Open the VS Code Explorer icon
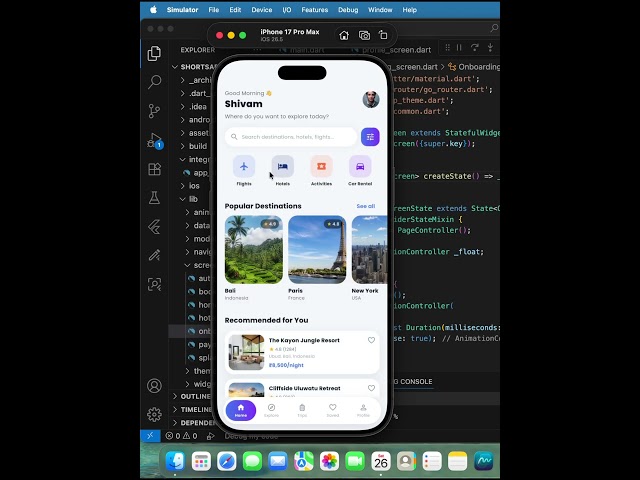This screenshot has height=480, width=640. click(x=154, y=53)
